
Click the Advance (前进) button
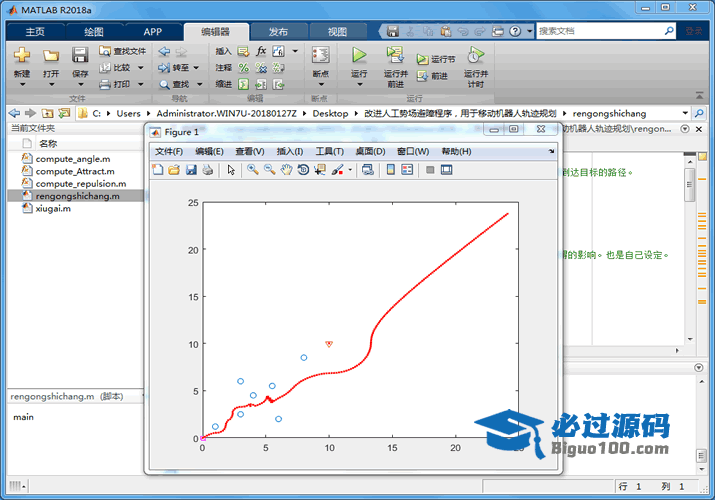(x=432, y=76)
